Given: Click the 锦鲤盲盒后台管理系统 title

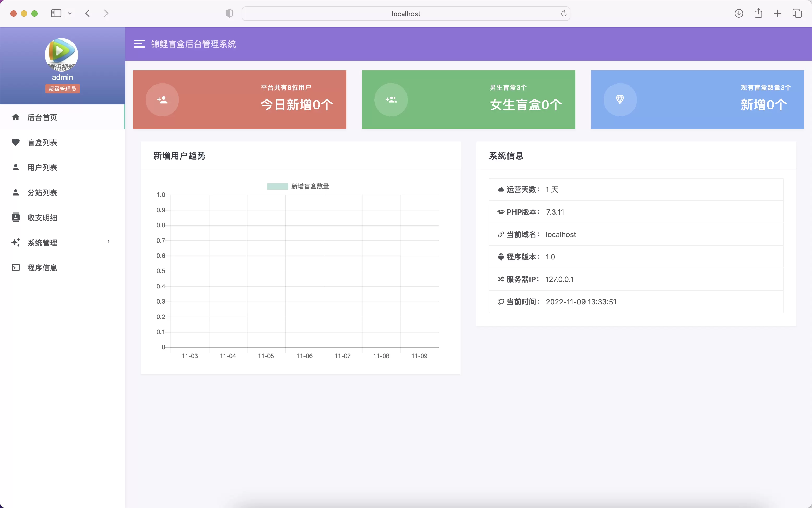Looking at the screenshot, I should 193,44.
